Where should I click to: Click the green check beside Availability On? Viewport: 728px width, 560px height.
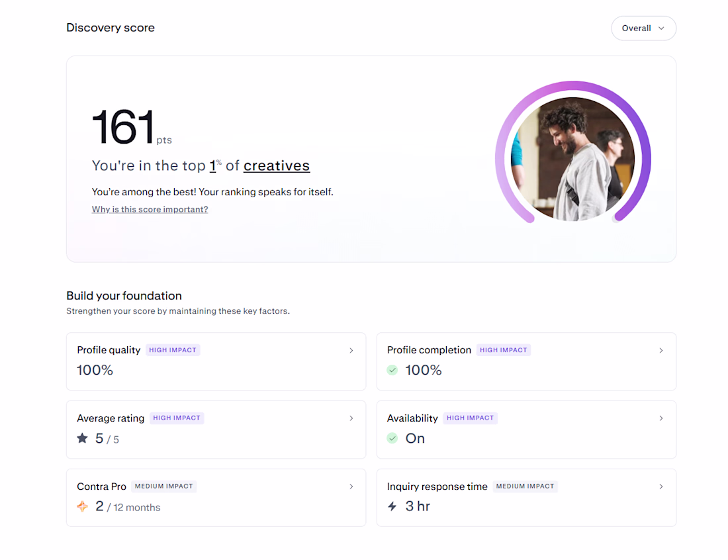click(392, 438)
